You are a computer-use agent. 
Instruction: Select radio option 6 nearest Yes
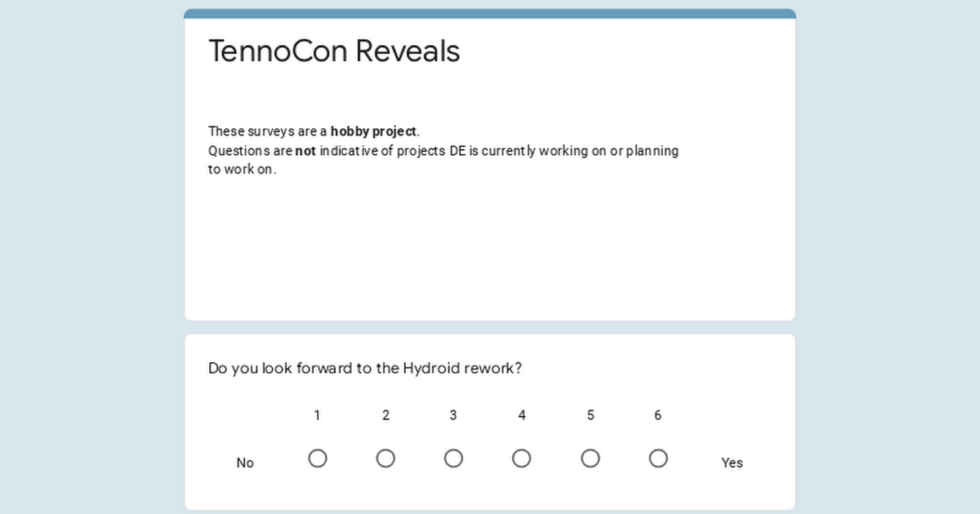[x=658, y=459]
